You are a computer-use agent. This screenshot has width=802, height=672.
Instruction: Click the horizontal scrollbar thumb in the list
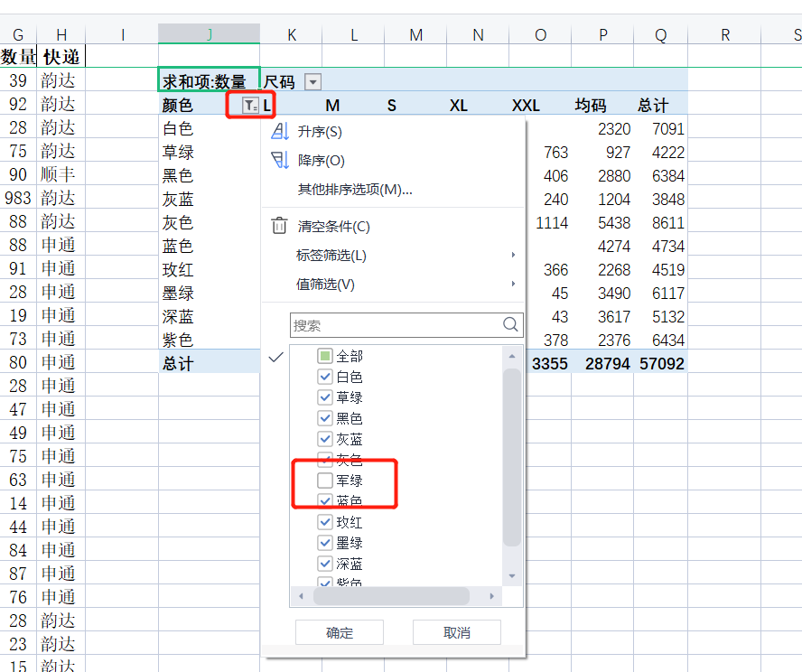tap(391, 596)
